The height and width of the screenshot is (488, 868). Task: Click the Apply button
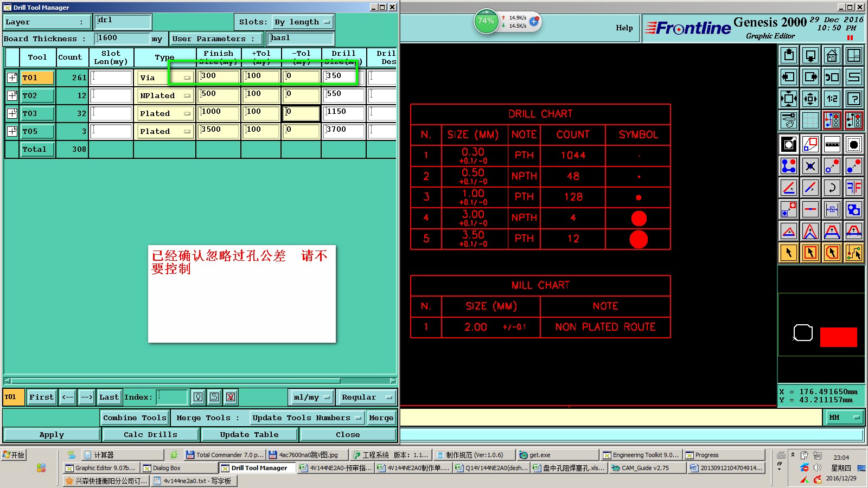click(x=52, y=435)
